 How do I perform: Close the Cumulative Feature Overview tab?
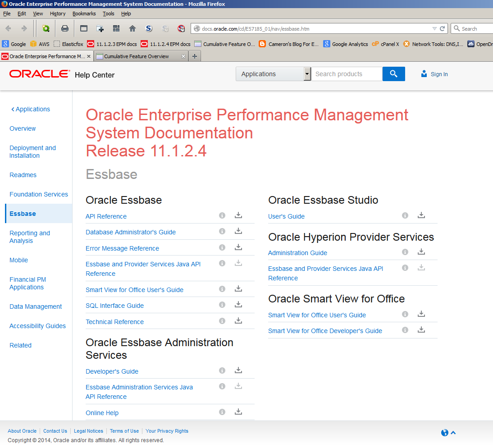pos(183,56)
